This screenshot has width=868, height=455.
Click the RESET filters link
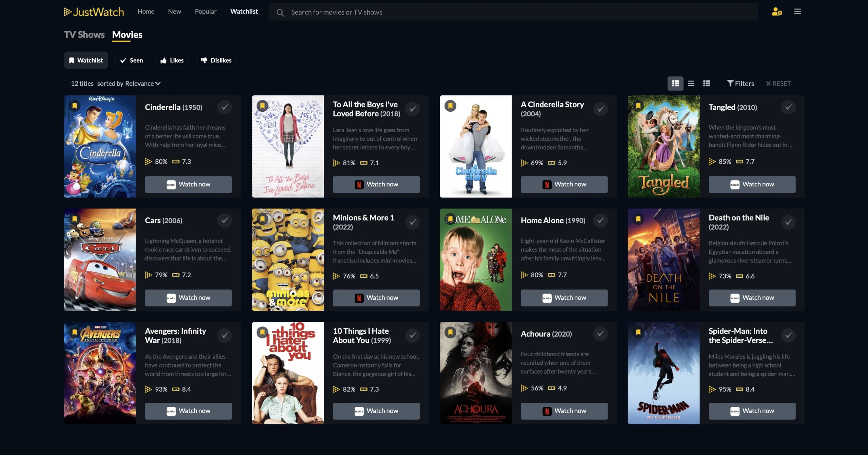pyautogui.click(x=778, y=83)
